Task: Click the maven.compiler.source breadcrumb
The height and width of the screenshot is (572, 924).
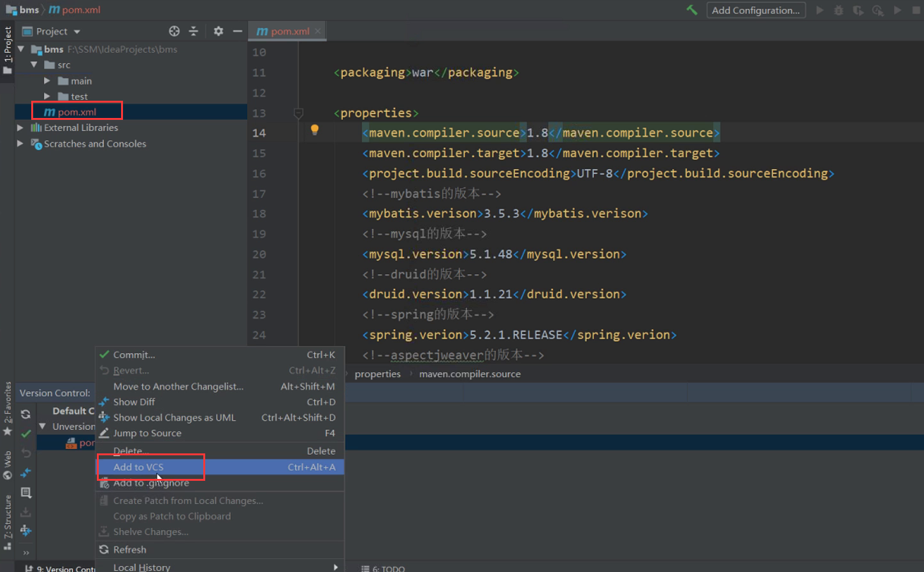Action: coord(470,374)
